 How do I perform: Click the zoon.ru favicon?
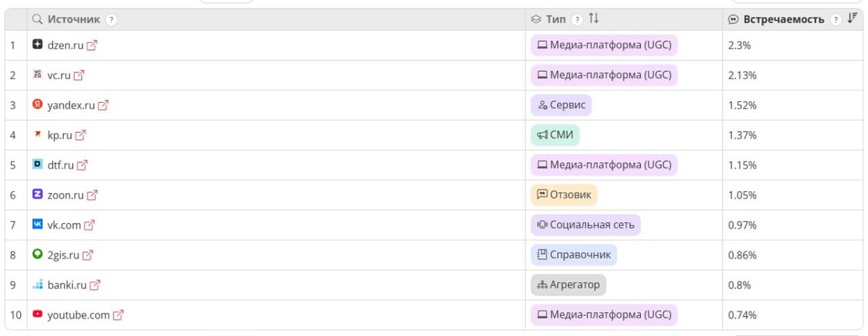point(38,195)
